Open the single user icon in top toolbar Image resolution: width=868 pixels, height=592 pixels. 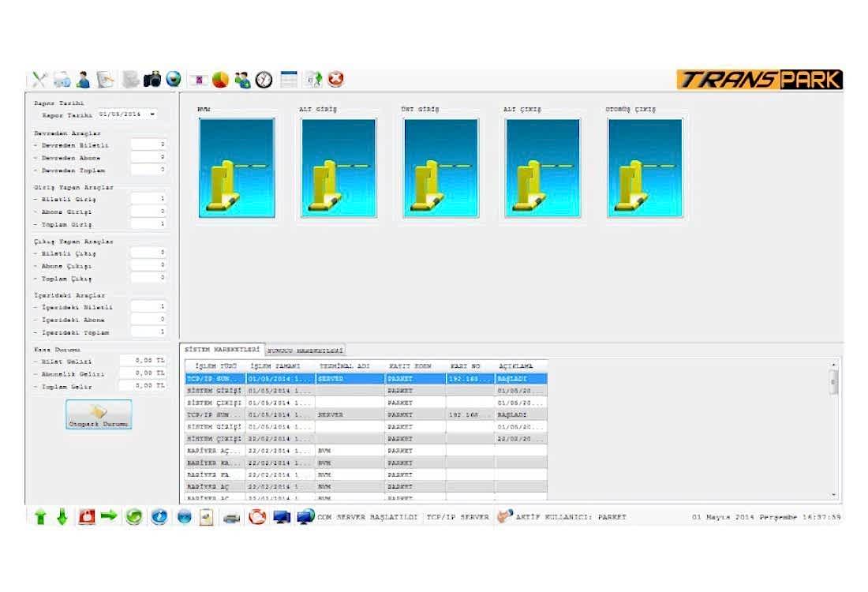83,80
